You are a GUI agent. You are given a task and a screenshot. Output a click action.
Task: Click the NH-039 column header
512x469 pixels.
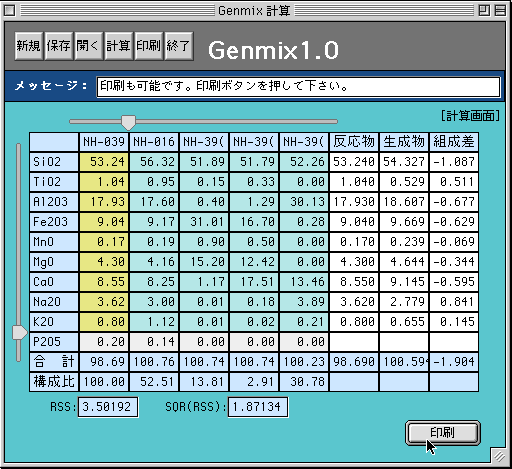click(x=104, y=142)
